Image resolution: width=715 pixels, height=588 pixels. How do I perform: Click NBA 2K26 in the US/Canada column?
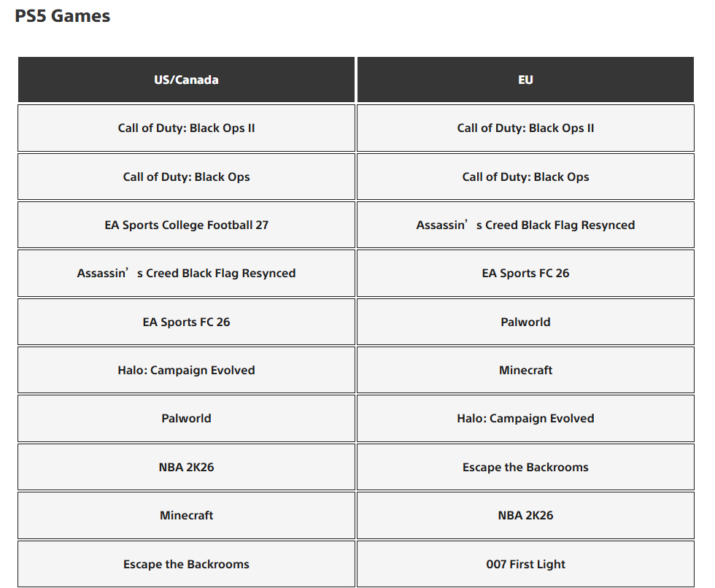(186, 467)
